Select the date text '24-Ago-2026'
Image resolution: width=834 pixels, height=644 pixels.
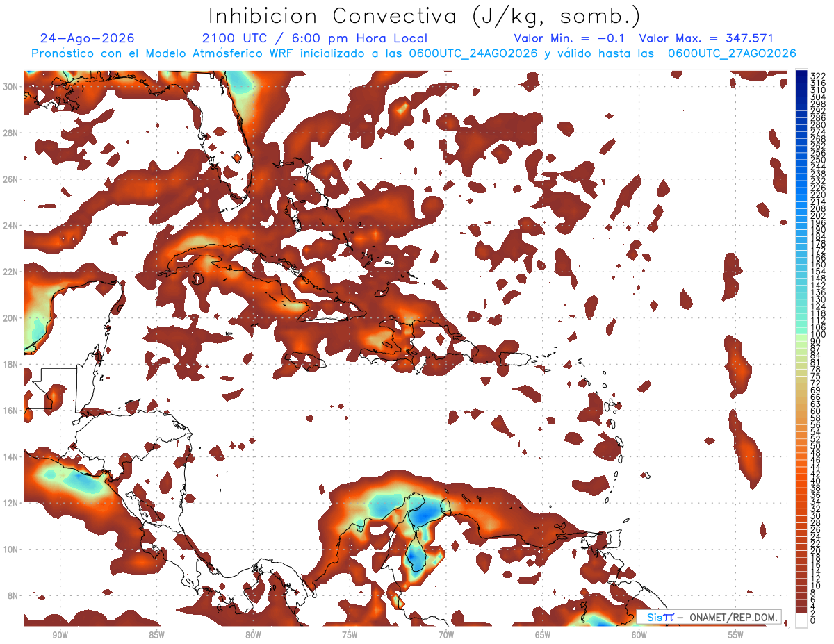[x=88, y=38]
